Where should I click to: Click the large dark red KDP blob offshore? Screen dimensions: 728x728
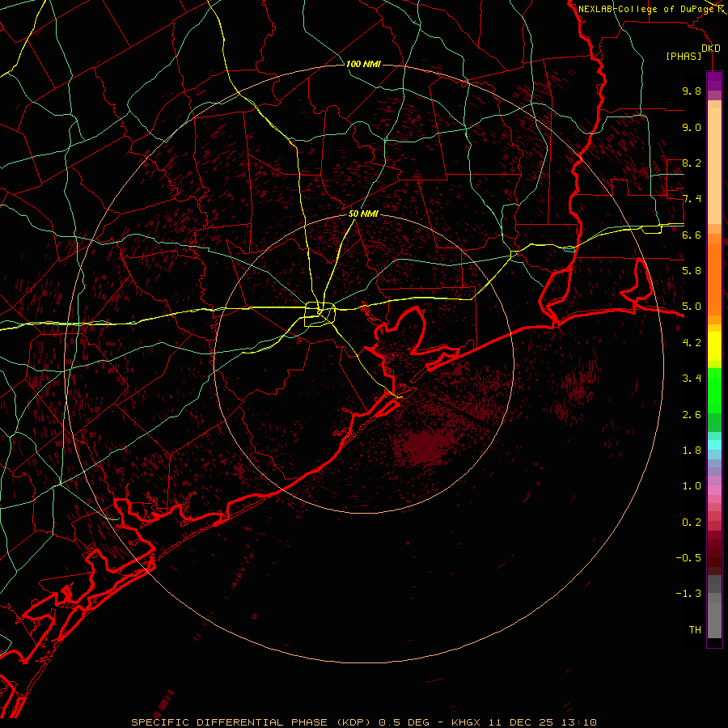(423, 447)
